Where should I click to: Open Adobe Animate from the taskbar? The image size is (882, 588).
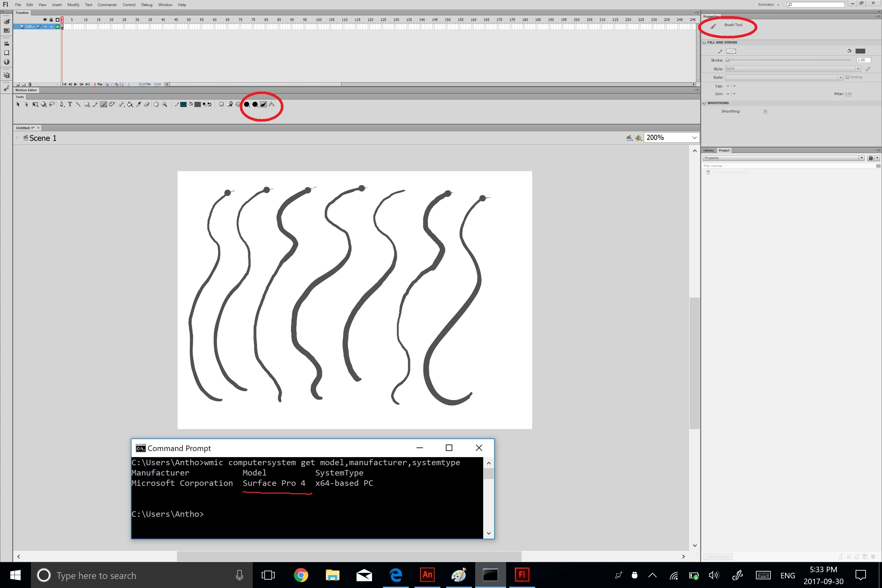427,575
